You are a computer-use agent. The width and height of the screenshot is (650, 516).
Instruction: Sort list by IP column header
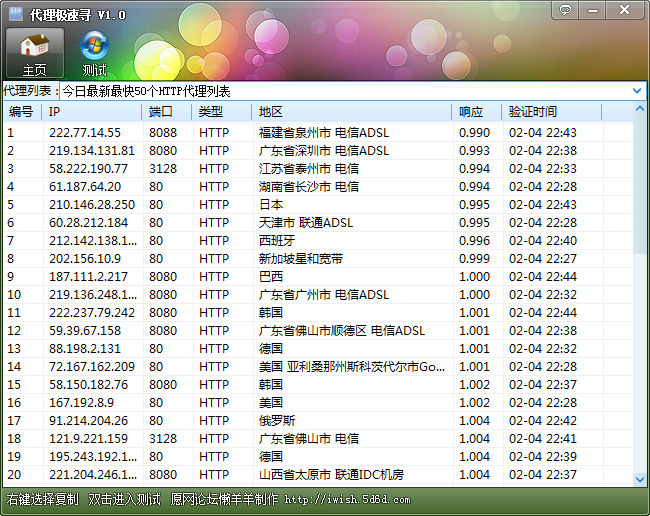tap(93, 112)
